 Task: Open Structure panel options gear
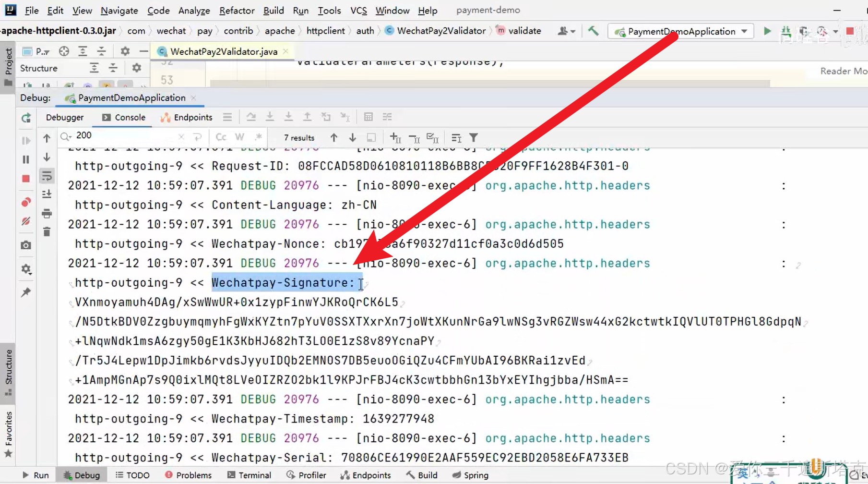137,68
